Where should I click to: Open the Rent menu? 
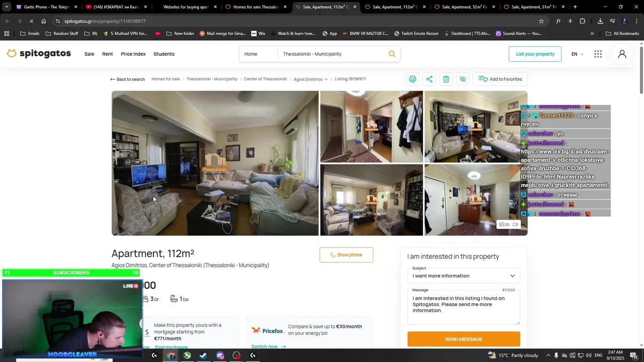(x=108, y=54)
